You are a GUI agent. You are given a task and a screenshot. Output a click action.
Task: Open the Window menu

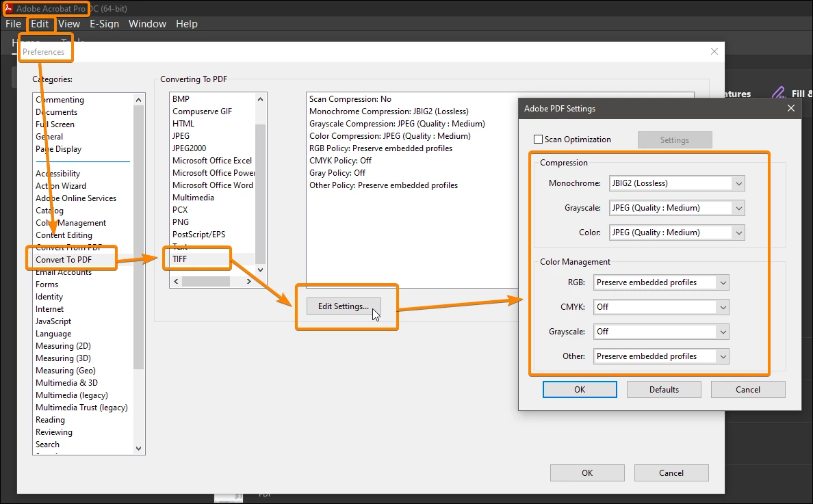coord(147,24)
